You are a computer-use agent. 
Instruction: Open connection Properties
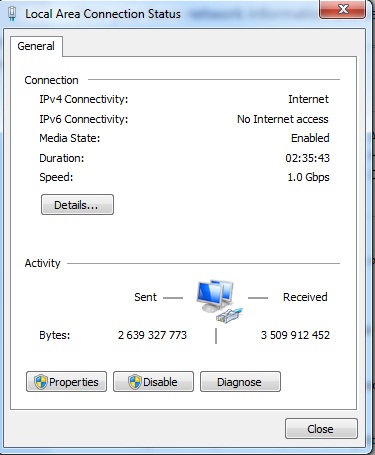tap(66, 382)
